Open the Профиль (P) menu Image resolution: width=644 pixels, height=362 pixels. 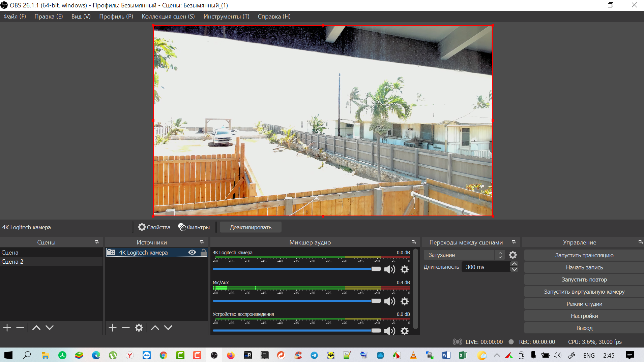click(x=116, y=17)
